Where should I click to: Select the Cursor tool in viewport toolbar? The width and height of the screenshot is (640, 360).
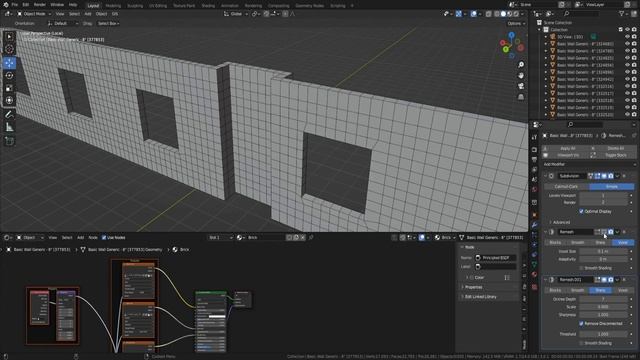point(9,49)
